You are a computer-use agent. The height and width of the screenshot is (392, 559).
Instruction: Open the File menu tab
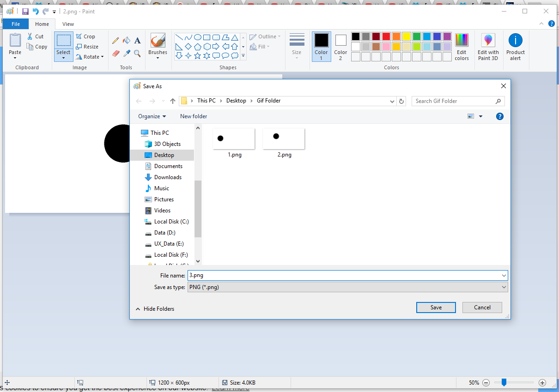[x=16, y=24]
